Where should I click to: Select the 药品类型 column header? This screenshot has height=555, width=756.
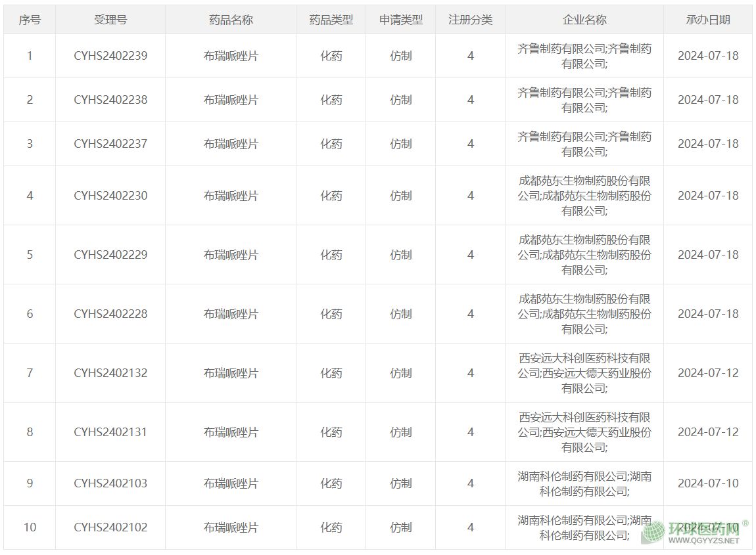click(331, 20)
